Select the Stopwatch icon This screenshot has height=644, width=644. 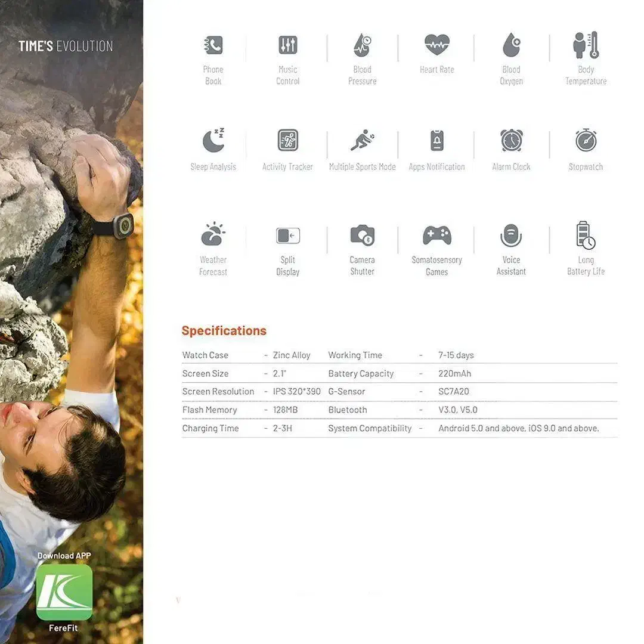pos(586,141)
